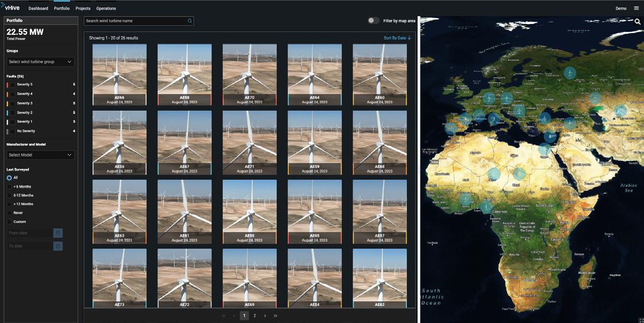Click the 22.55 MW total power value
The width and height of the screenshot is (644, 323).
pyautogui.click(x=25, y=32)
